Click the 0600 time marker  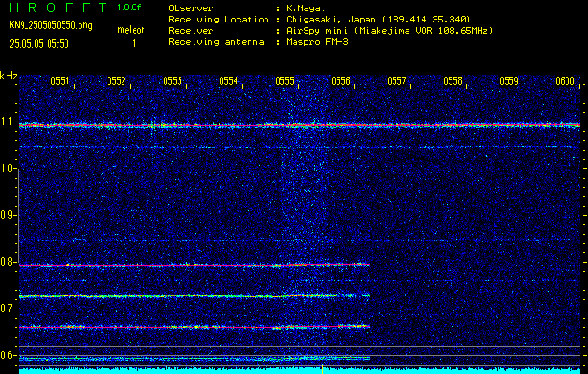pyautogui.click(x=566, y=81)
